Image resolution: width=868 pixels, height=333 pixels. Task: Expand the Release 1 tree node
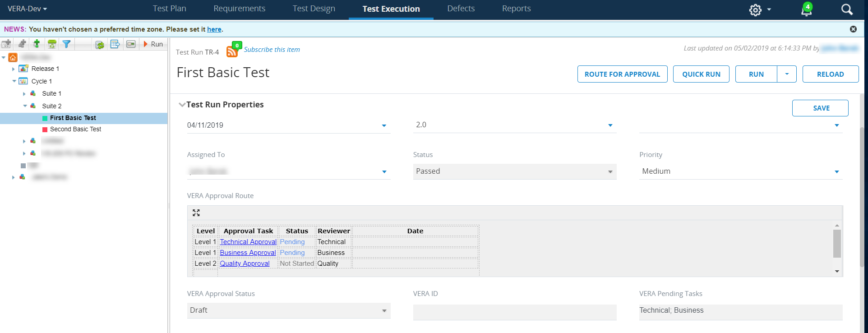[14, 69]
